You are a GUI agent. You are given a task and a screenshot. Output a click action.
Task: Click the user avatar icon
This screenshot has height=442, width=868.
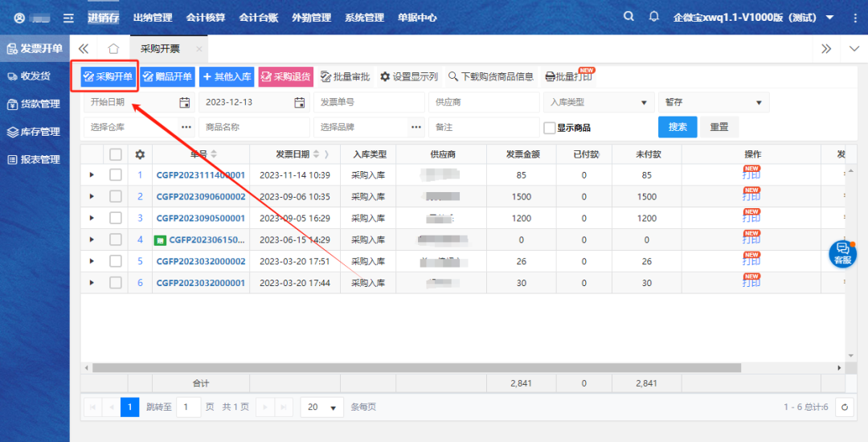point(19,18)
